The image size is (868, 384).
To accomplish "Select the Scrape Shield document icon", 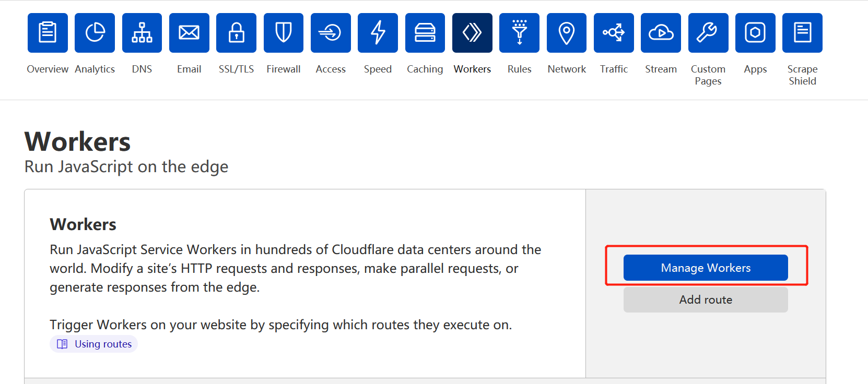I will [802, 33].
